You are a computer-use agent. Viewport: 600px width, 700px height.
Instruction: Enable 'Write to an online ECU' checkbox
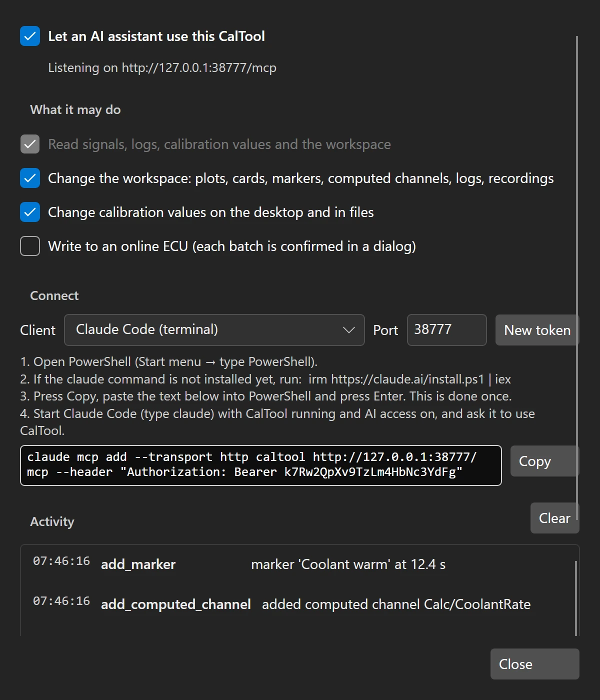coord(30,246)
